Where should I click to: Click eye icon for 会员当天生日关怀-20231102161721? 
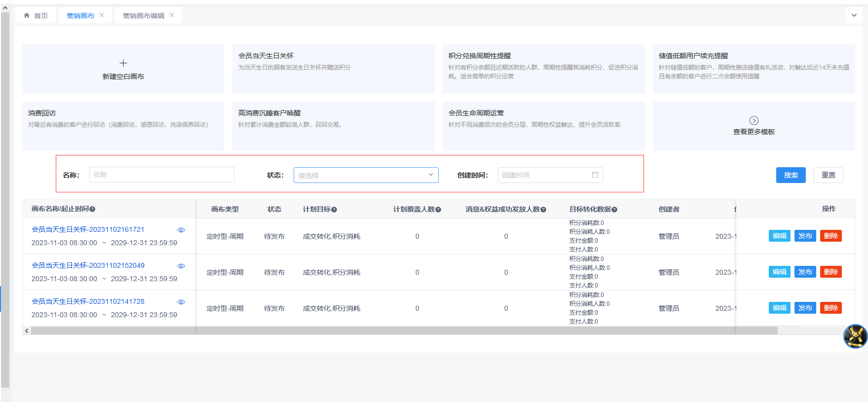[x=181, y=230]
